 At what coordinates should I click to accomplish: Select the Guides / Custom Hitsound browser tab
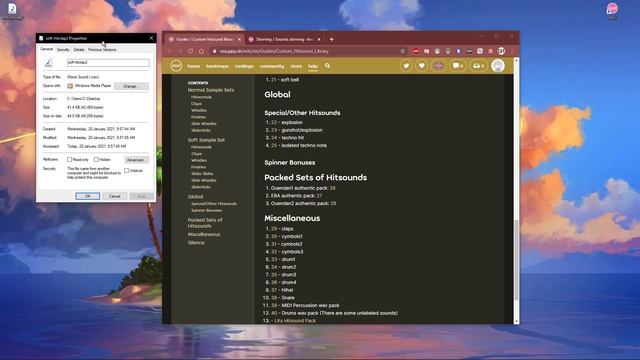click(x=204, y=39)
